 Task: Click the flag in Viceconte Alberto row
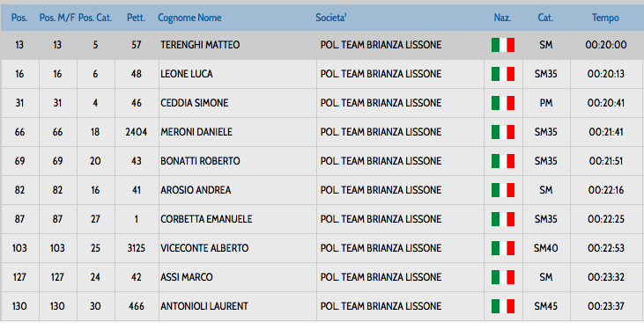click(503, 248)
